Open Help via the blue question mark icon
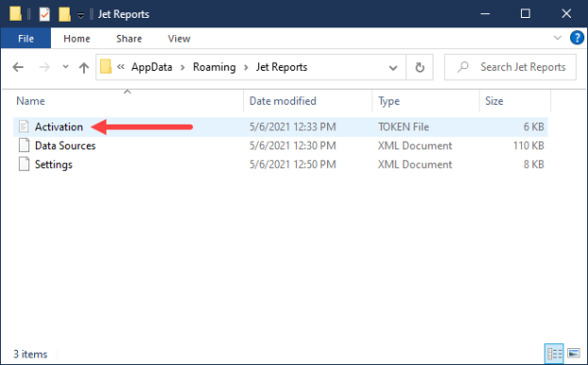588x365 pixels. (577, 38)
